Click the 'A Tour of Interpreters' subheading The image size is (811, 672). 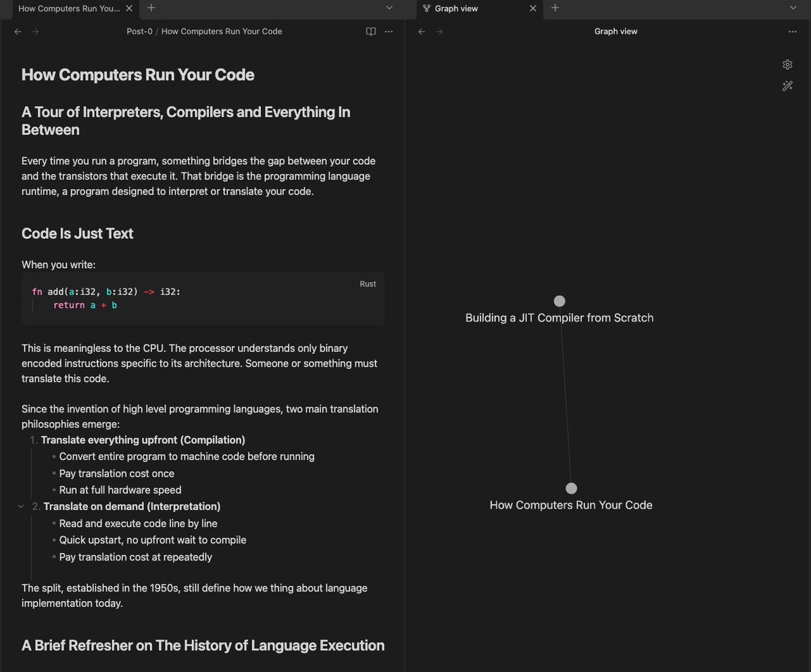click(186, 121)
